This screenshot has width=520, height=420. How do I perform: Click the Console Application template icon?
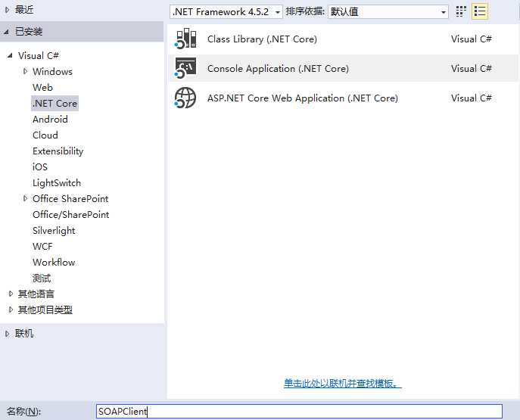click(185, 68)
